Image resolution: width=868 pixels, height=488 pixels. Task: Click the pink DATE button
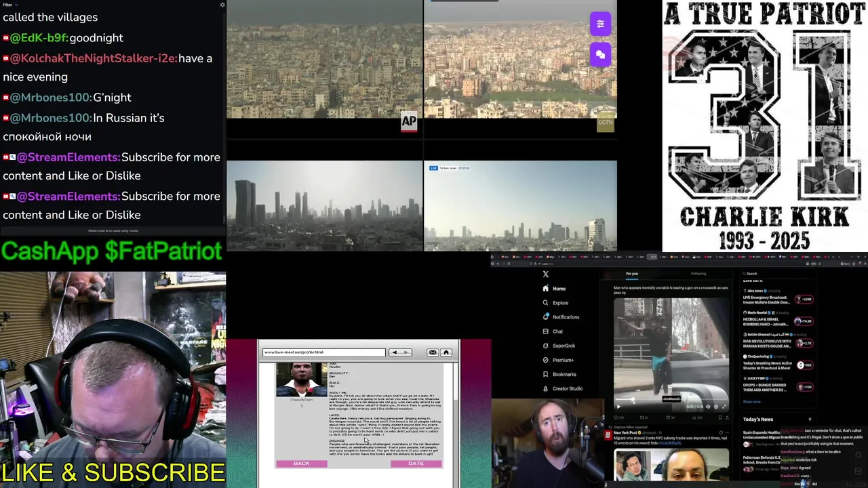(x=416, y=464)
